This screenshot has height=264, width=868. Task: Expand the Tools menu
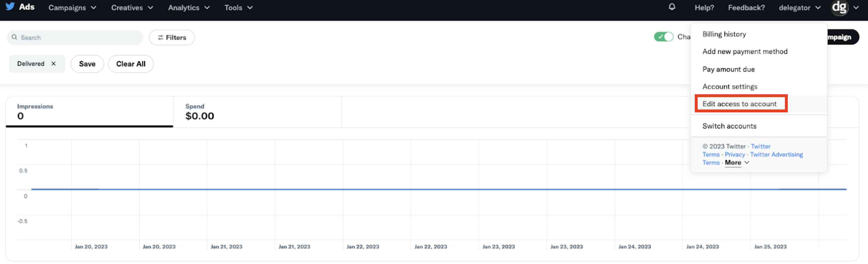pos(239,7)
